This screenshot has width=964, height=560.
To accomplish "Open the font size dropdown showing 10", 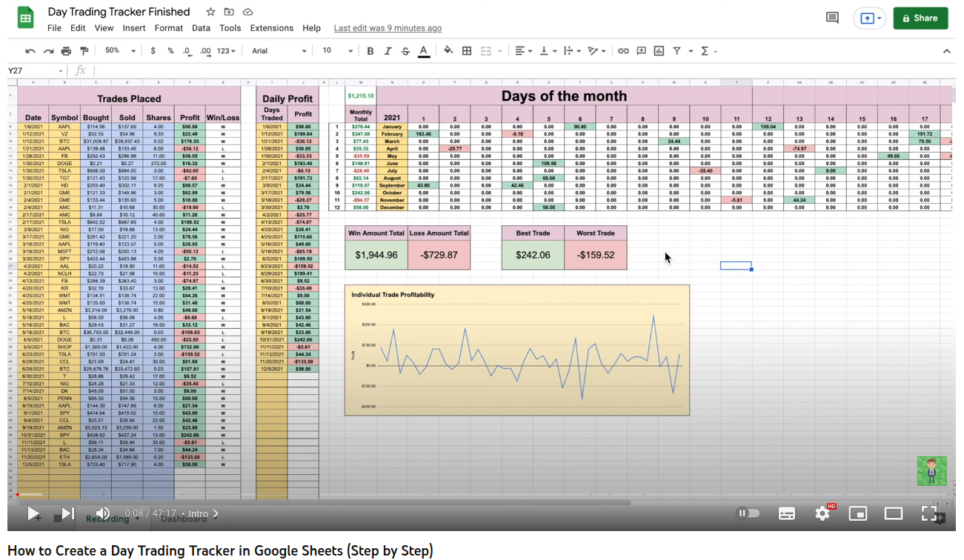I will click(338, 51).
